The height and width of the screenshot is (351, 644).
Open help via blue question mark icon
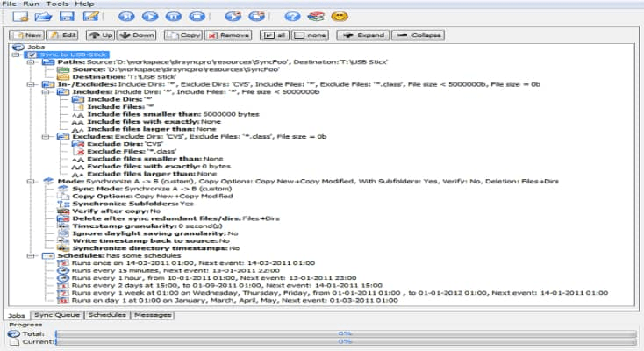(292, 17)
